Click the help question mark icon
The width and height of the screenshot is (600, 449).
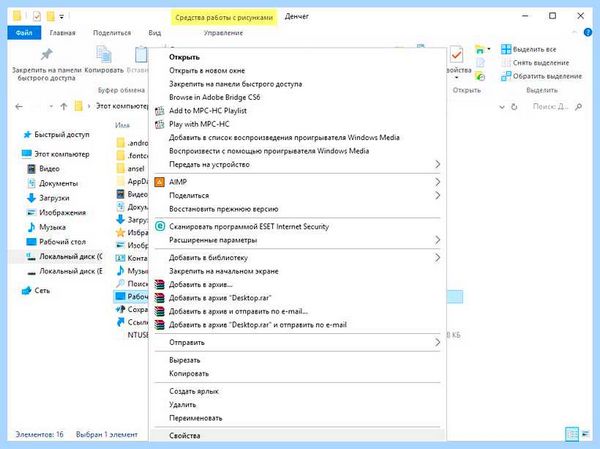coord(588,33)
